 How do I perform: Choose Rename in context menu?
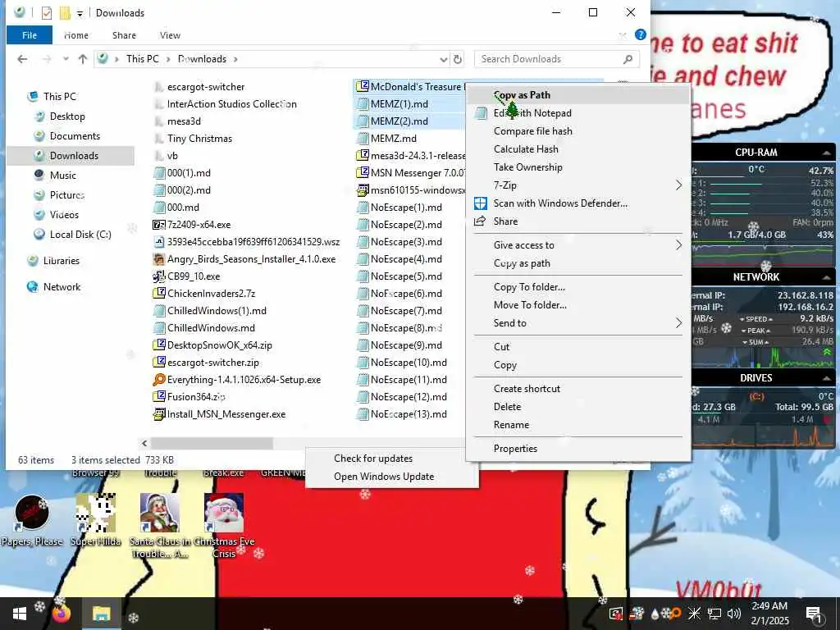point(577,425)
